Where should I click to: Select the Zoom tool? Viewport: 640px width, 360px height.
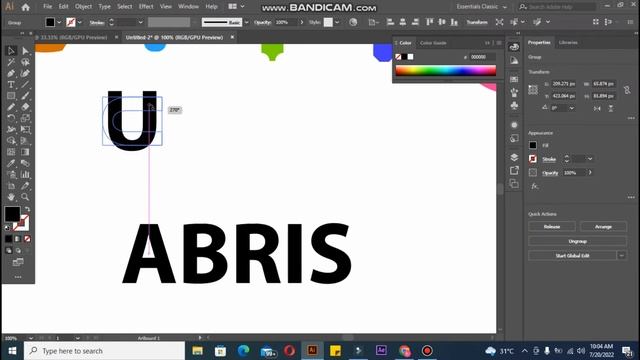[25, 197]
